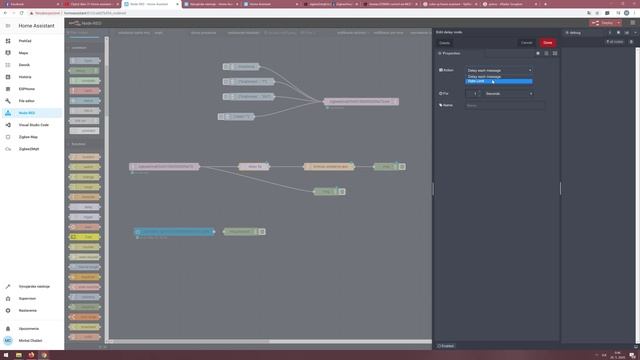Open File Explorer from the taskbar

click(19, 355)
